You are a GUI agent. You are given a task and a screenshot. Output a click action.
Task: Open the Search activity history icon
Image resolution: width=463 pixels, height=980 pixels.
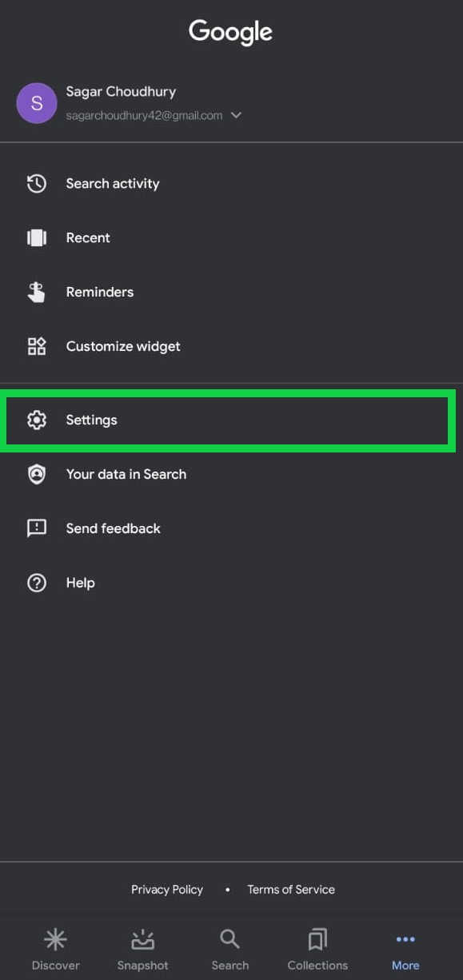click(37, 183)
